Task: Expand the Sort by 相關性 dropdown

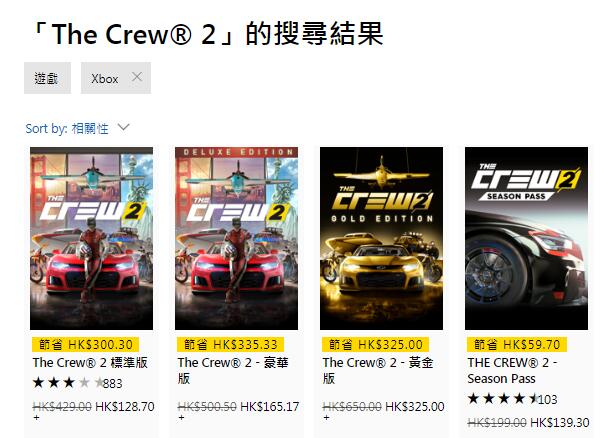Action: (77, 128)
